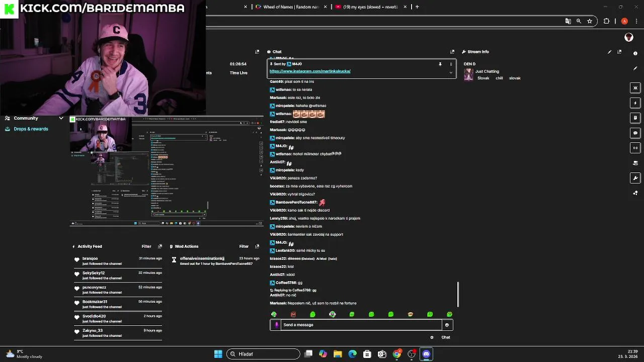This screenshot has width=644, height=362.
Task: Open the emoji picker in chat input
Action: click(x=447, y=325)
